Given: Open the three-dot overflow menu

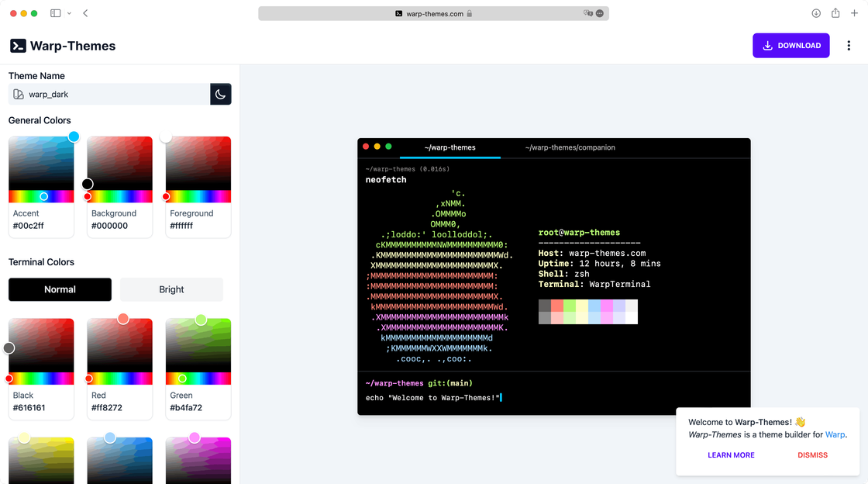Looking at the screenshot, I should click(849, 45).
